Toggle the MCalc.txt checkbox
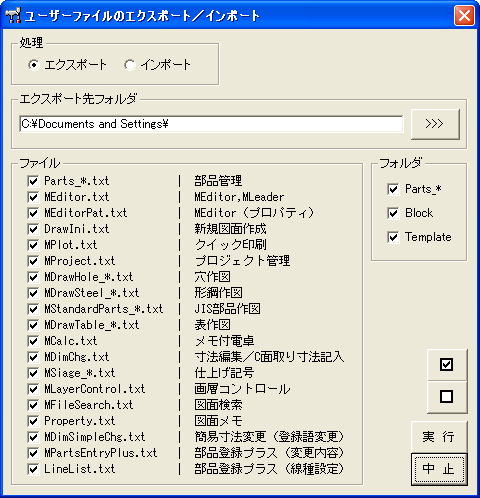Screen dimensions: 480x498 click(x=33, y=341)
